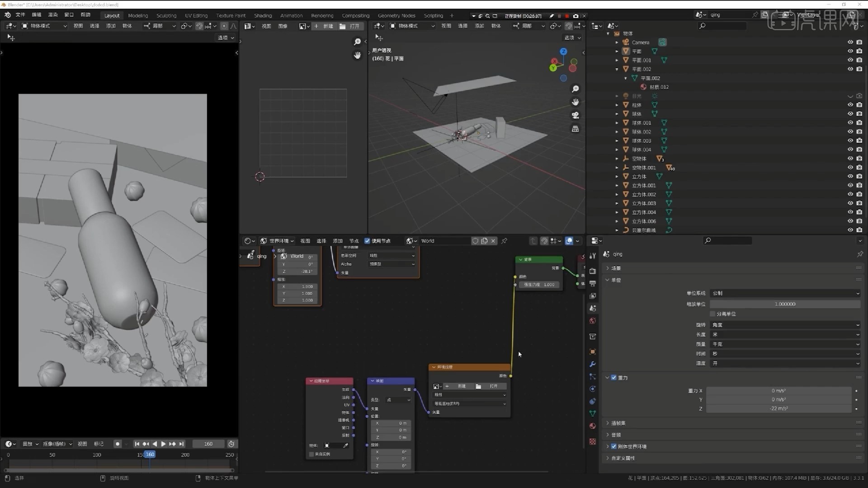The image size is (868, 488).
Task: Expand the 平面.001 tree item in outliner
Action: (617, 60)
